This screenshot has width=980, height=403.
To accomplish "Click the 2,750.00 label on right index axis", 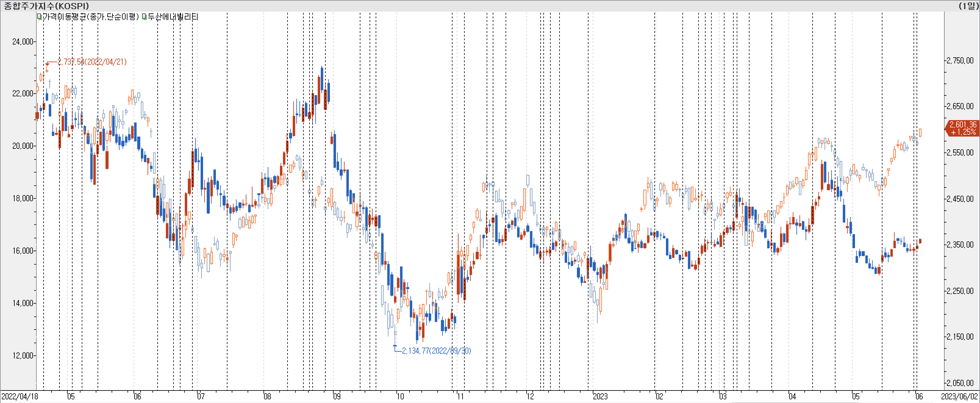I will point(960,60).
